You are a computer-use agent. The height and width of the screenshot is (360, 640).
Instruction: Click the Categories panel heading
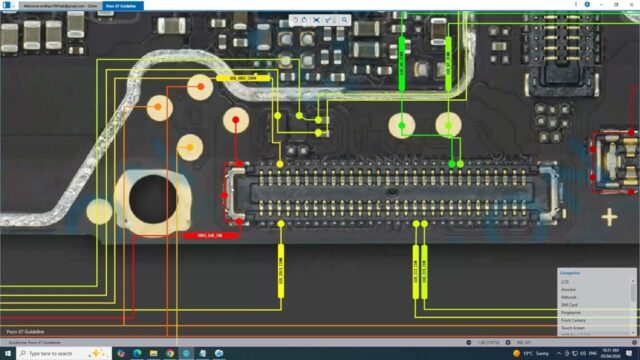[x=570, y=273]
